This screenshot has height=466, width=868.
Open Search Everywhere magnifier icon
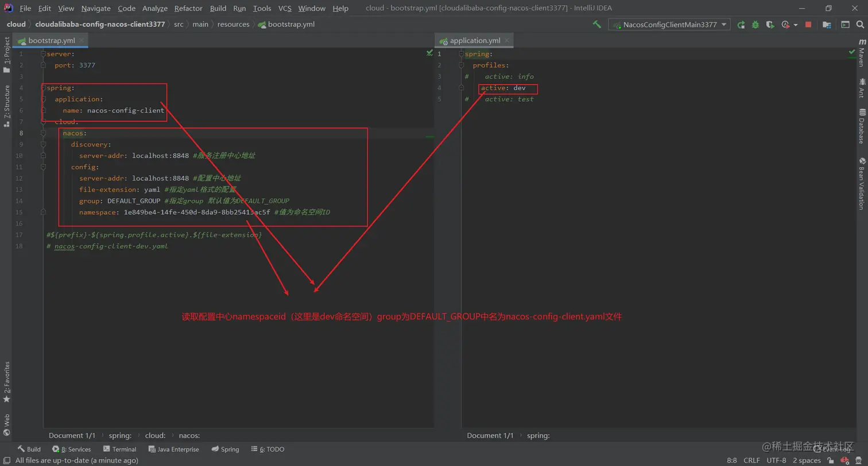(x=859, y=25)
